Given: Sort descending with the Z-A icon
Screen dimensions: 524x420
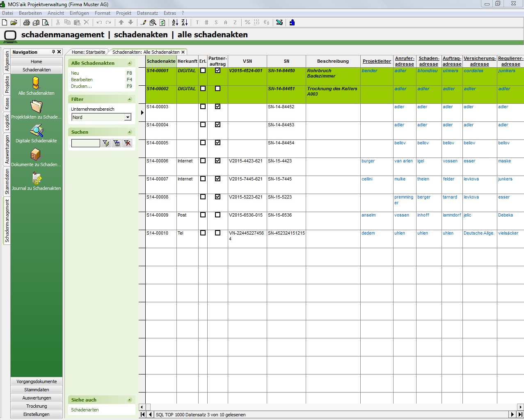Looking at the screenshot, I should pyautogui.click(x=185, y=23).
